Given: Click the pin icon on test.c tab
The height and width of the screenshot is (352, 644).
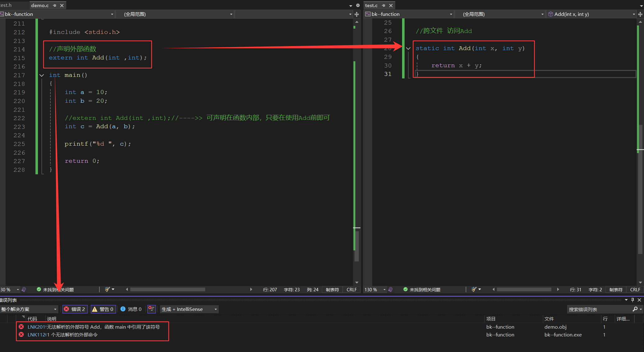Looking at the screenshot, I should click(383, 6).
